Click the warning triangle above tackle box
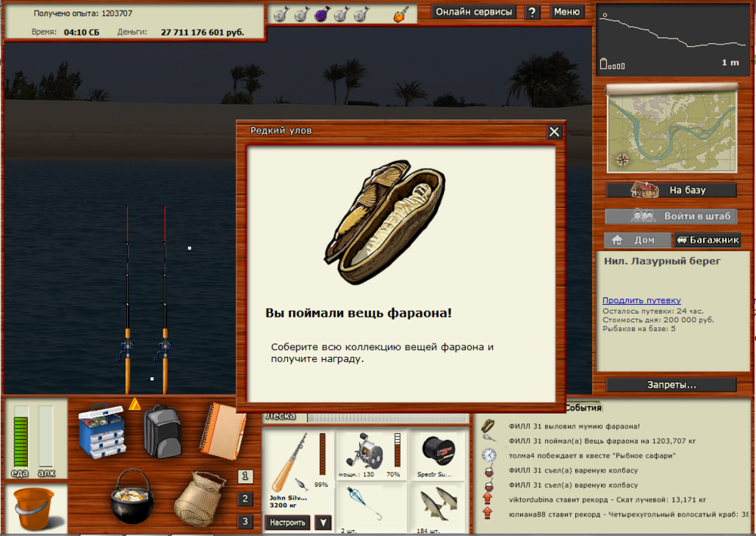756x536 pixels. click(x=135, y=404)
